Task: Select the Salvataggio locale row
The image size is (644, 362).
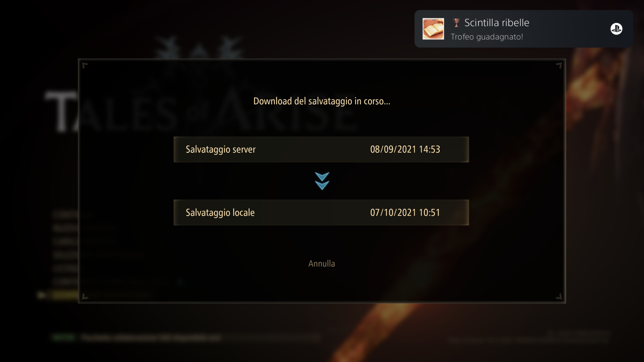Action: 321,212
